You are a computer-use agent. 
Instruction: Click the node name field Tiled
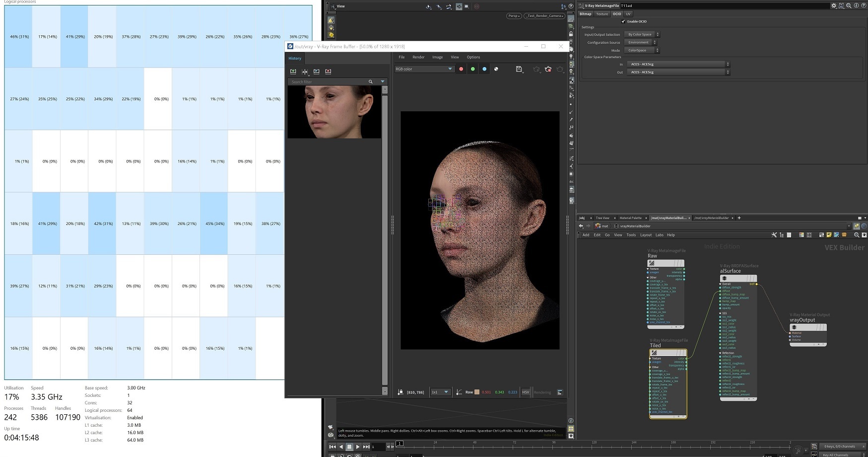pos(725,5)
